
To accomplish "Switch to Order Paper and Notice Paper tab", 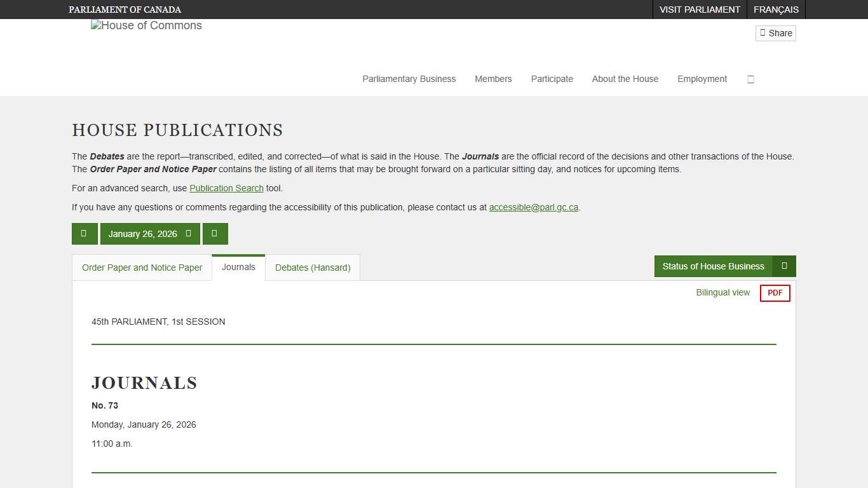I will 142,268.
